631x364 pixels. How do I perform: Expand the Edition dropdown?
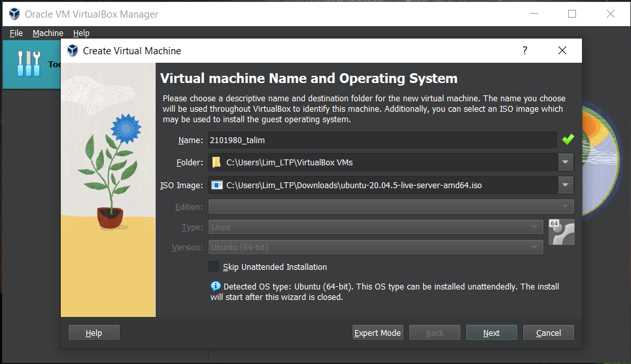(x=566, y=207)
